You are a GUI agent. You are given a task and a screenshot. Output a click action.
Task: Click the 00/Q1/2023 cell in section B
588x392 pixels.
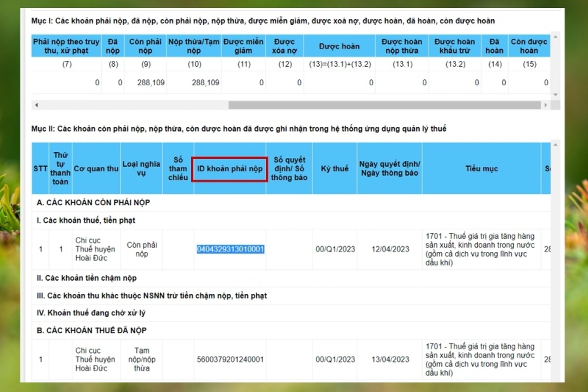(335, 360)
